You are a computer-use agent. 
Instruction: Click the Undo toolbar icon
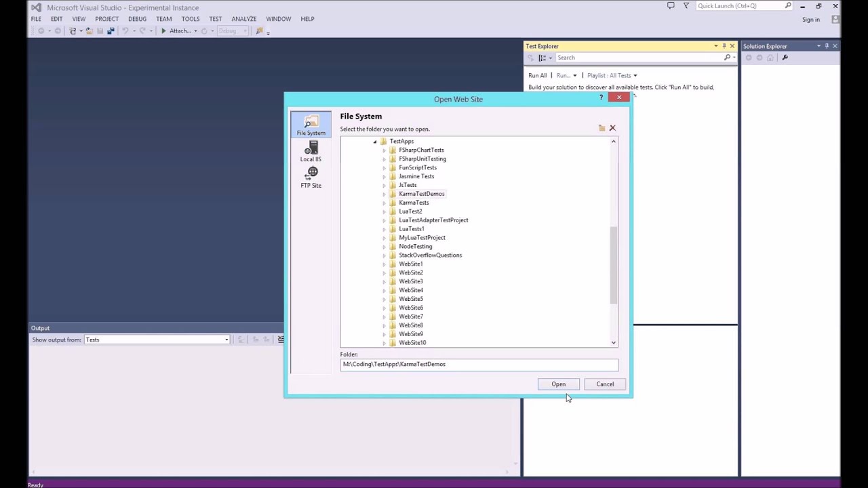125,30
